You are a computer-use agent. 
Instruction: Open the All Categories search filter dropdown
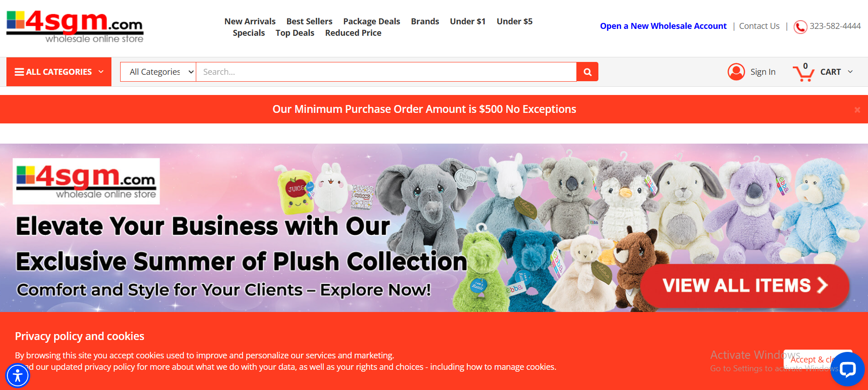click(x=158, y=72)
